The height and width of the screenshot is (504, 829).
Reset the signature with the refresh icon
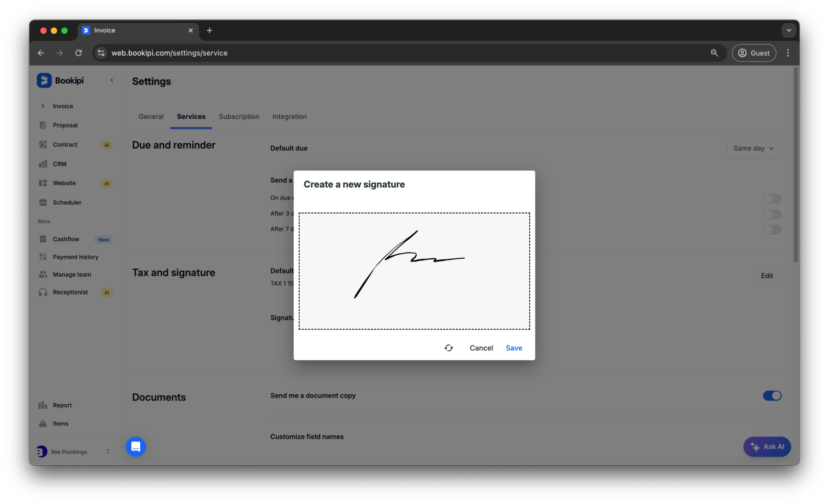449,348
